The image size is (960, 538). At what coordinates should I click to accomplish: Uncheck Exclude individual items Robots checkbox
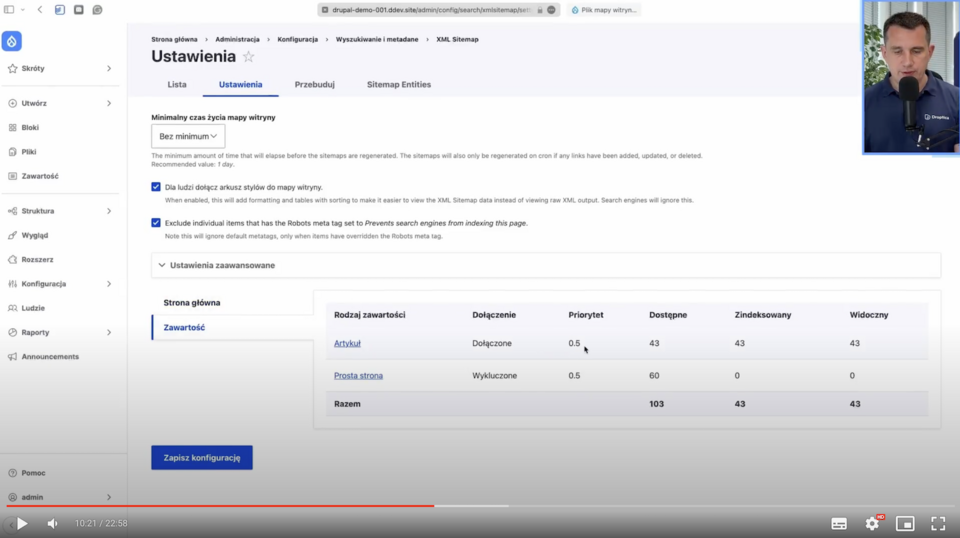coord(156,223)
